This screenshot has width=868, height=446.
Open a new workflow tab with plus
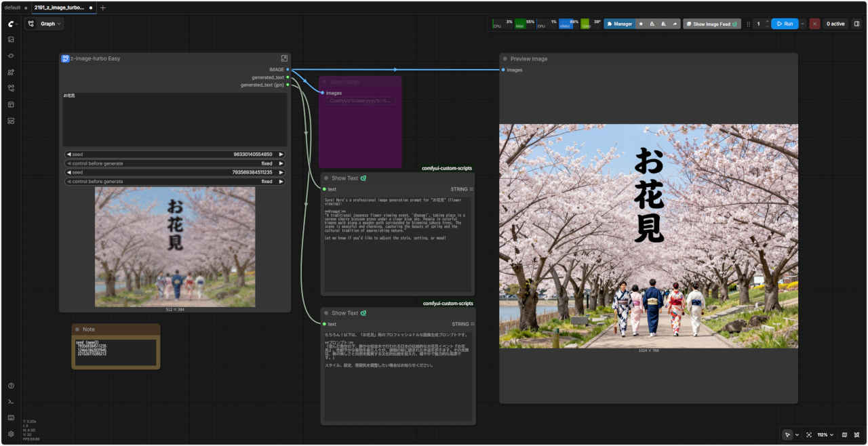pos(103,7)
